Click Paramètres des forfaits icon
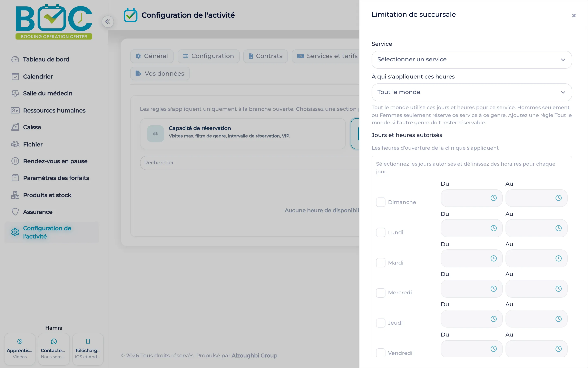Image resolution: width=588 pixels, height=368 pixels. (x=15, y=178)
